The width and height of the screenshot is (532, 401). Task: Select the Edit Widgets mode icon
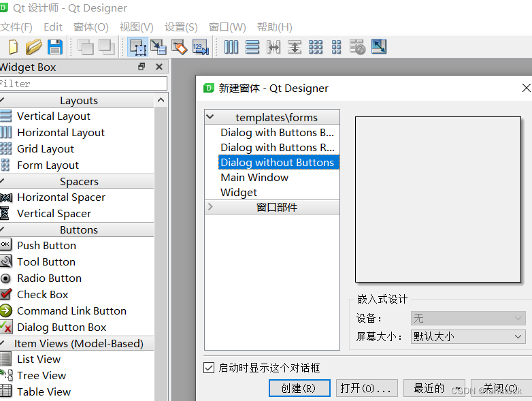click(x=137, y=47)
